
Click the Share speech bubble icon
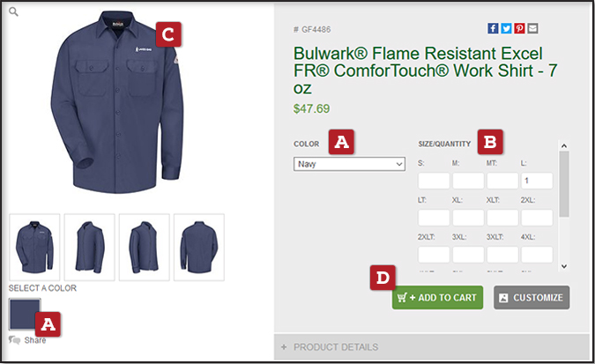point(14,340)
